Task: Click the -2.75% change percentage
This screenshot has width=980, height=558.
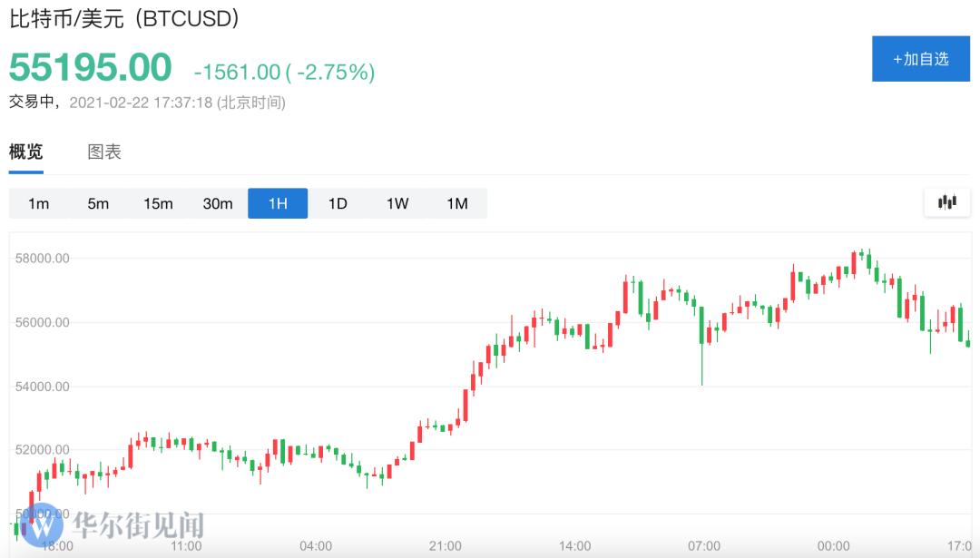Action: pos(334,70)
